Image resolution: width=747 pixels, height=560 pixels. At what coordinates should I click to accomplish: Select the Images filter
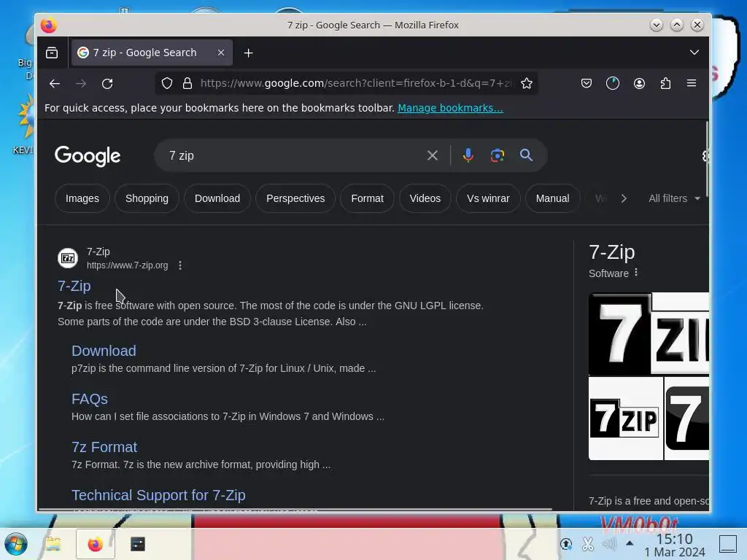click(x=82, y=198)
